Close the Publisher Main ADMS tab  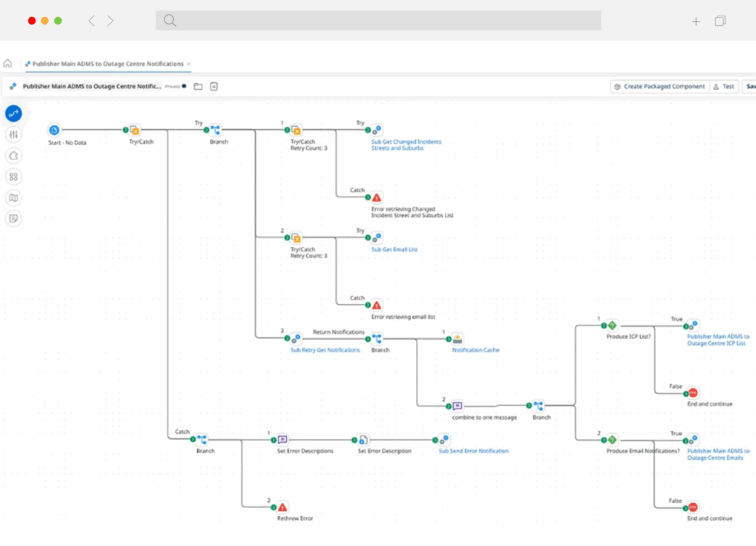click(x=189, y=64)
